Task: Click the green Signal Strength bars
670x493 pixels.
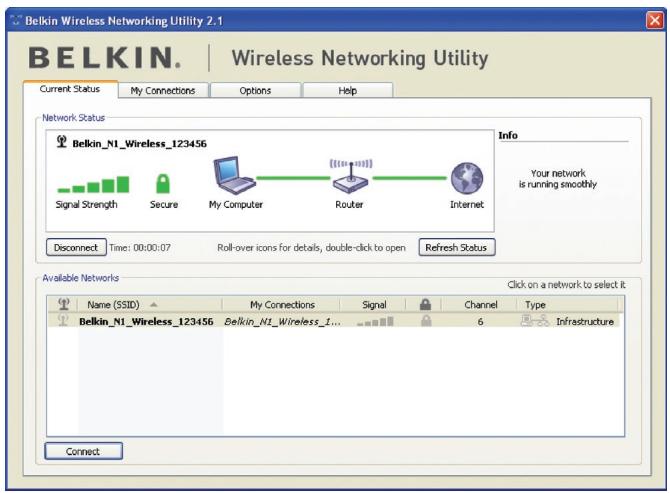Action: point(93,185)
